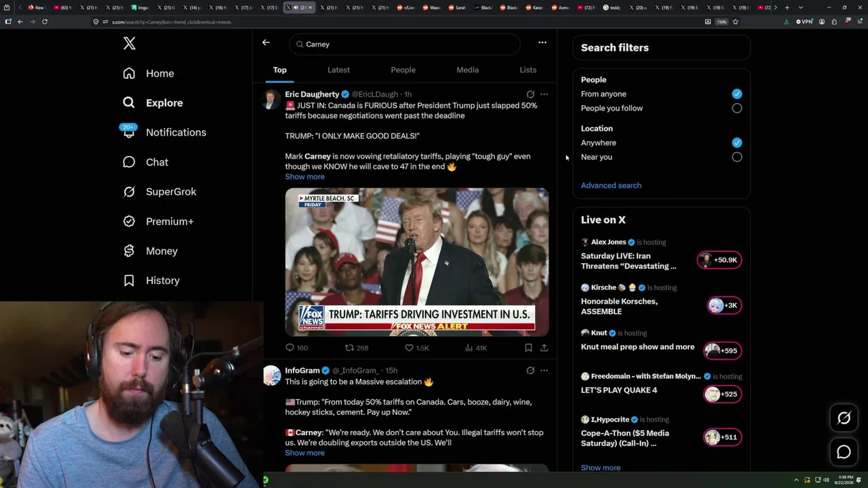Ask Grok about InfoGram's post
868x488 pixels.
tap(530, 371)
